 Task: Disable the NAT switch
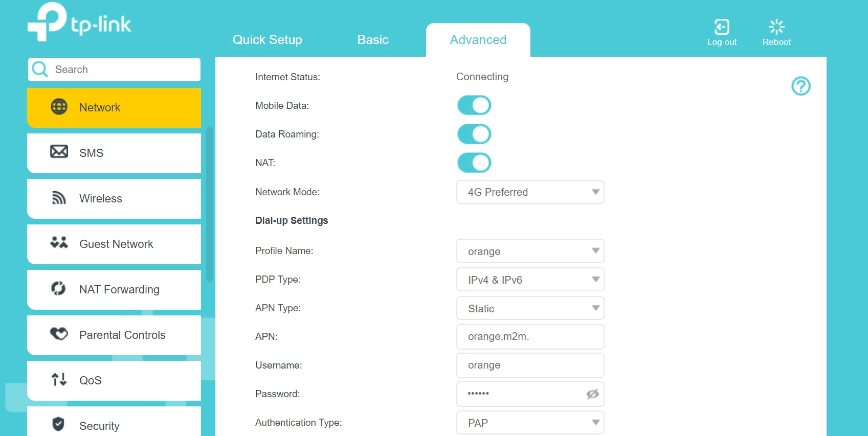pos(474,163)
